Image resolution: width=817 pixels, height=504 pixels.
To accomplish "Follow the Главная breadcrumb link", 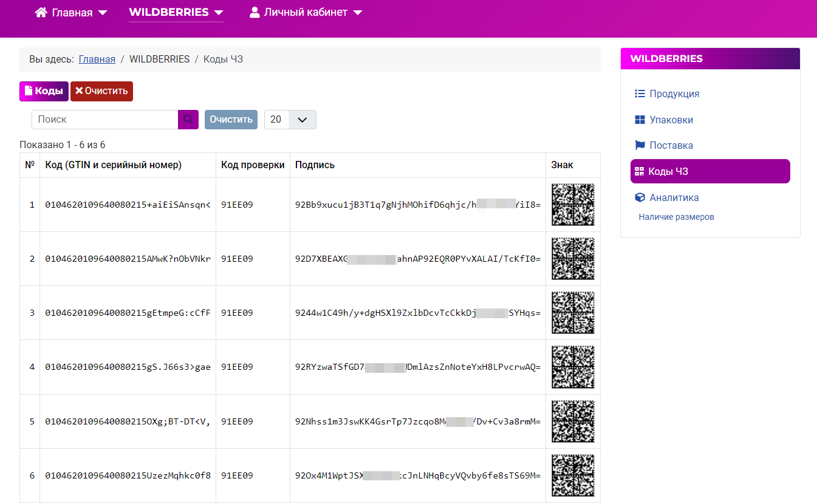I will point(97,59).
